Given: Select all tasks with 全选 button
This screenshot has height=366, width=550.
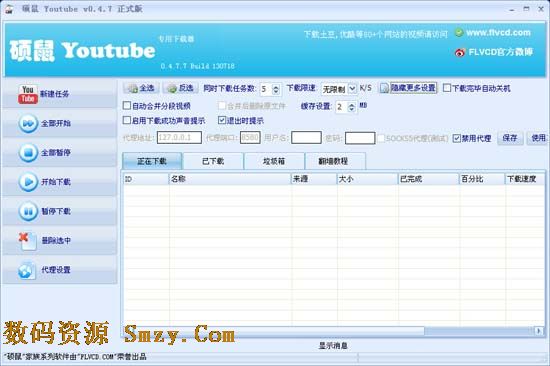Looking at the screenshot, I should [x=141, y=88].
